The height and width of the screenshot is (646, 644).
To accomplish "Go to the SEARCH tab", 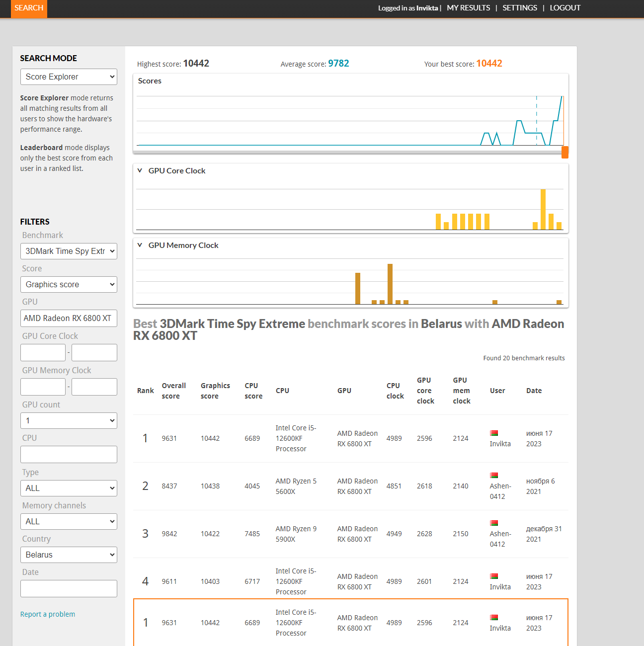I will click(x=29, y=8).
